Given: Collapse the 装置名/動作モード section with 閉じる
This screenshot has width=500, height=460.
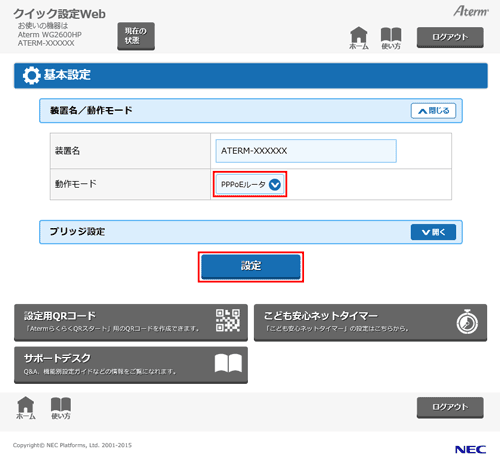Looking at the screenshot, I should coord(433,111).
